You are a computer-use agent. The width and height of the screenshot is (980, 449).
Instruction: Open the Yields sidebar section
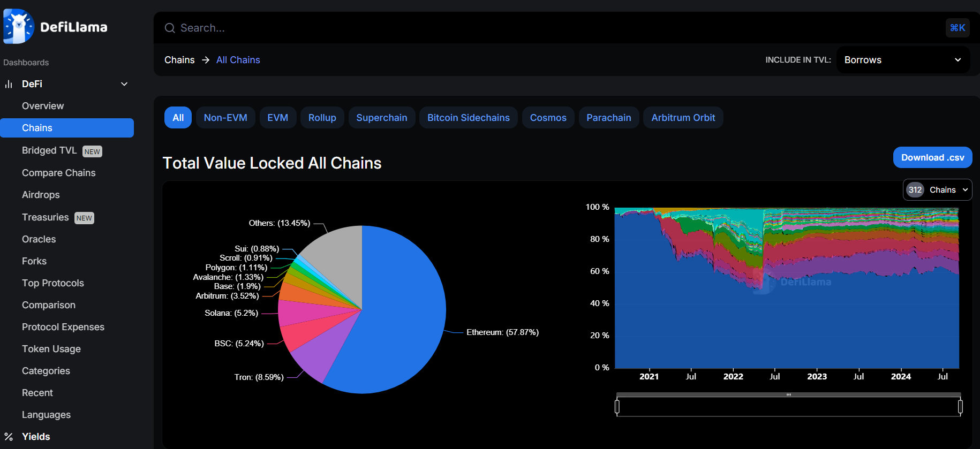(36, 437)
